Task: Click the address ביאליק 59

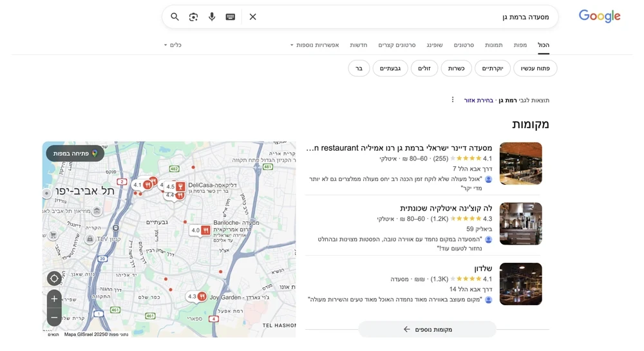Action: (479, 229)
